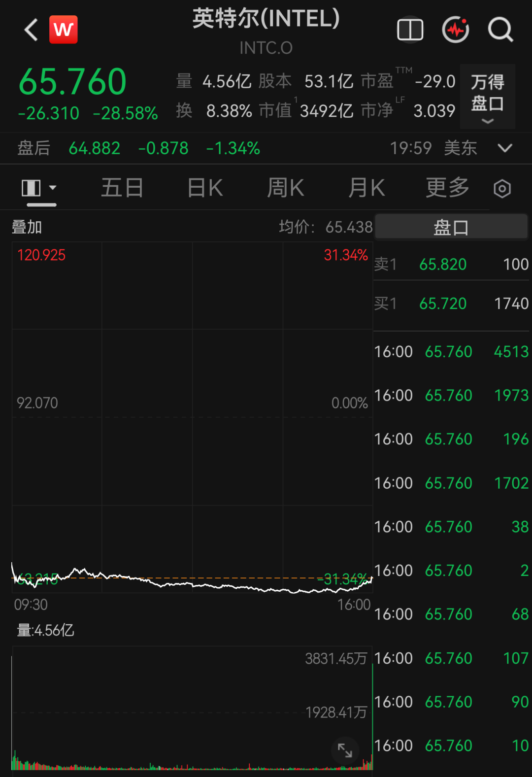The image size is (532, 777).
Task: Select the trade row with volume 90
Action: pos(451,702)
